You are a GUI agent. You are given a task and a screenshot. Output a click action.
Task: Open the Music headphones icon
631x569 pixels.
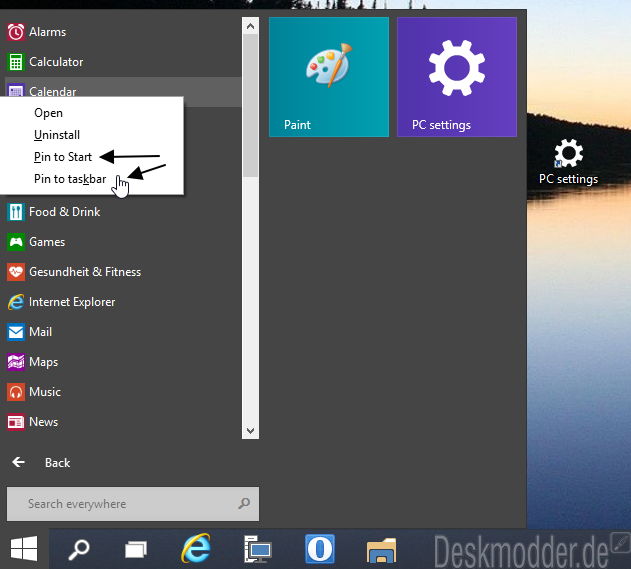(x=16, y=392)
